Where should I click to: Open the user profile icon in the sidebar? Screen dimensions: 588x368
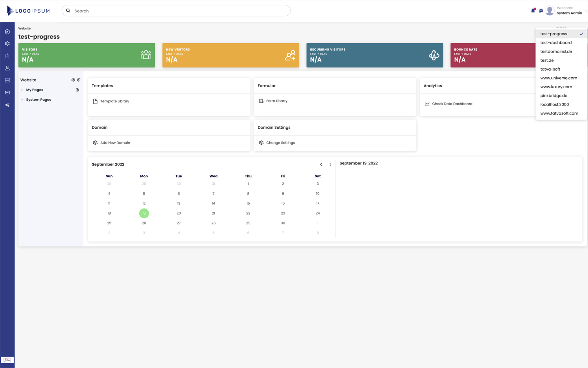pyautogui.click(x=7, y=68)
